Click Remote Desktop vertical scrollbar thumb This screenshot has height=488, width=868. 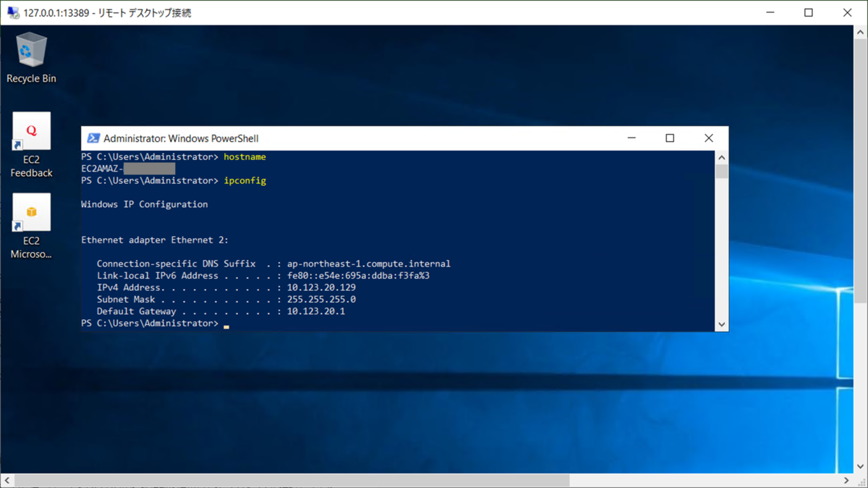(861, 171)
